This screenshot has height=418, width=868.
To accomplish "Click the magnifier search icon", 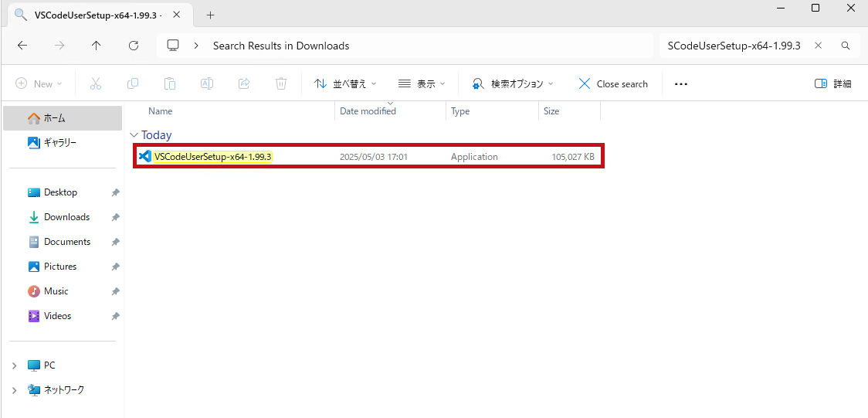I will click(x=846, y=46).
